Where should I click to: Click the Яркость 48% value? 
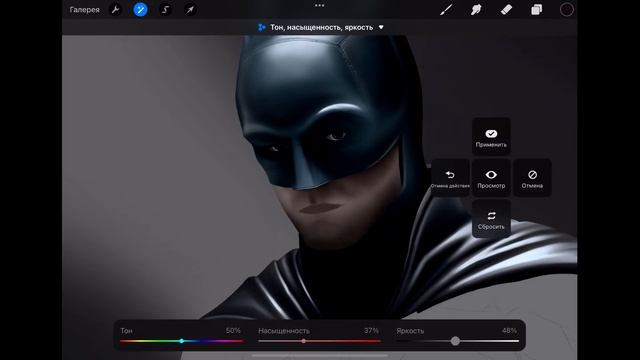(x=509, y=331)
